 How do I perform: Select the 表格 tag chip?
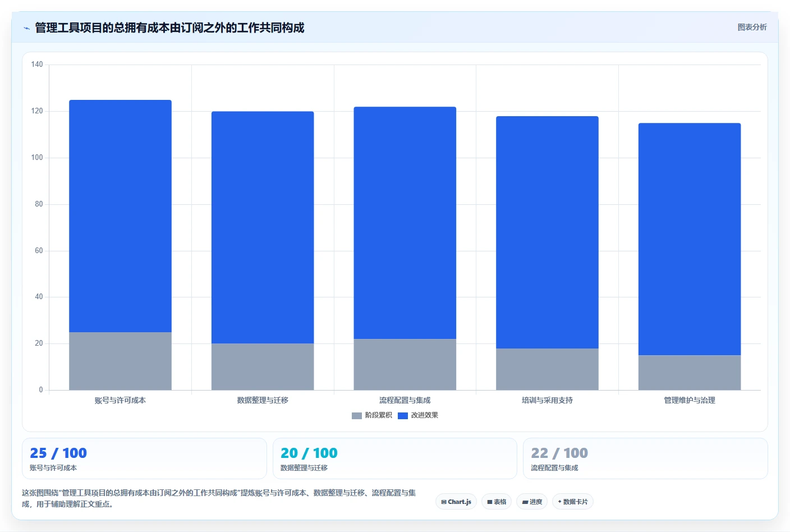pos(497,502)
